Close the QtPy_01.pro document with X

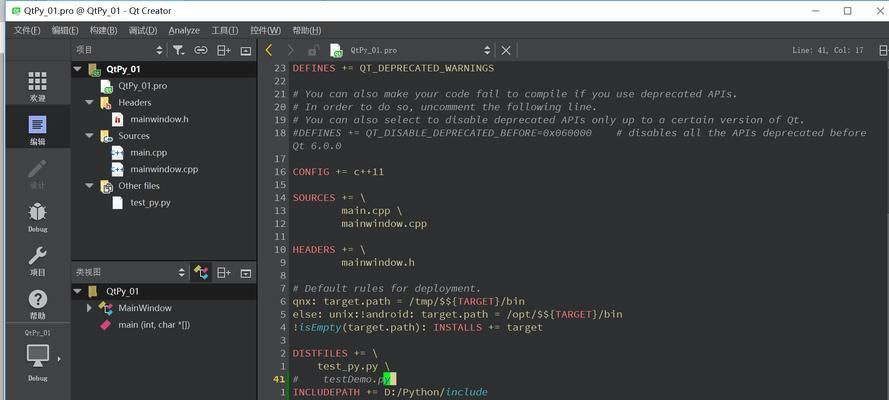click(x=506, y=50)
